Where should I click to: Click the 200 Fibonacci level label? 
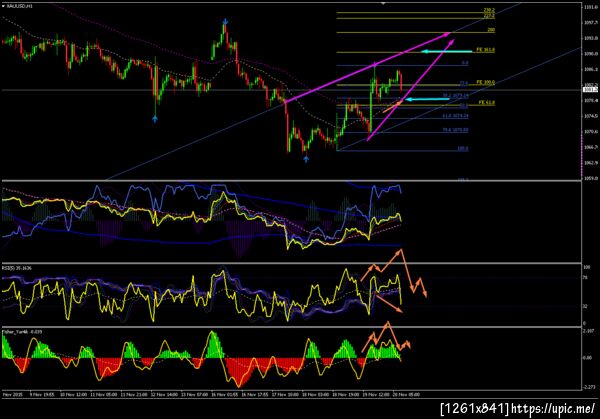click(491, 29)
